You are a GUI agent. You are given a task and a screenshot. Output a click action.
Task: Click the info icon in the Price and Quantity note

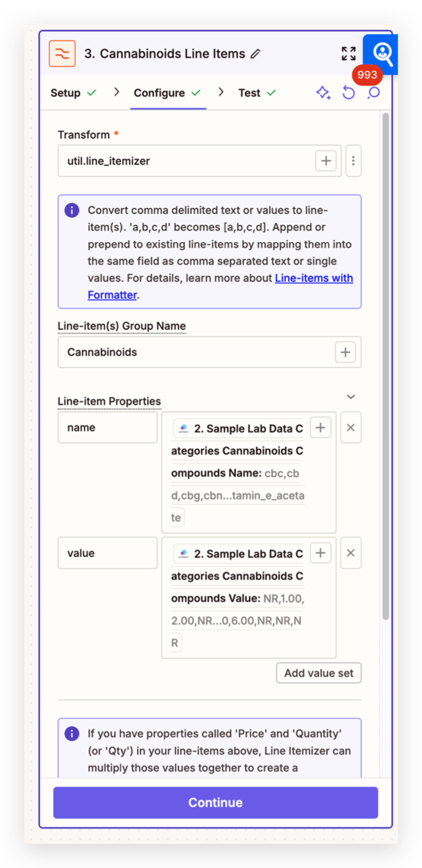(72, 733)
